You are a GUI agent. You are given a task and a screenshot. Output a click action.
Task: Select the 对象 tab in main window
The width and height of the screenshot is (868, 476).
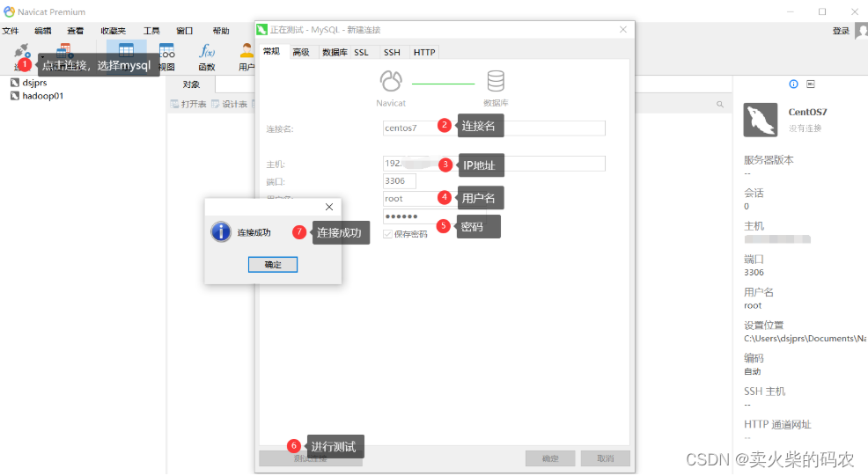tap(191, 84)
